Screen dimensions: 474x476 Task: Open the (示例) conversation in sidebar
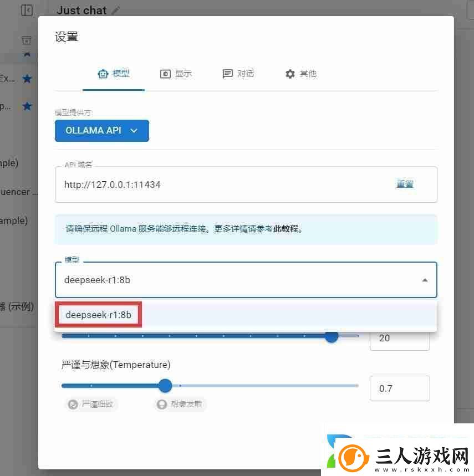[x=17, y=307]
